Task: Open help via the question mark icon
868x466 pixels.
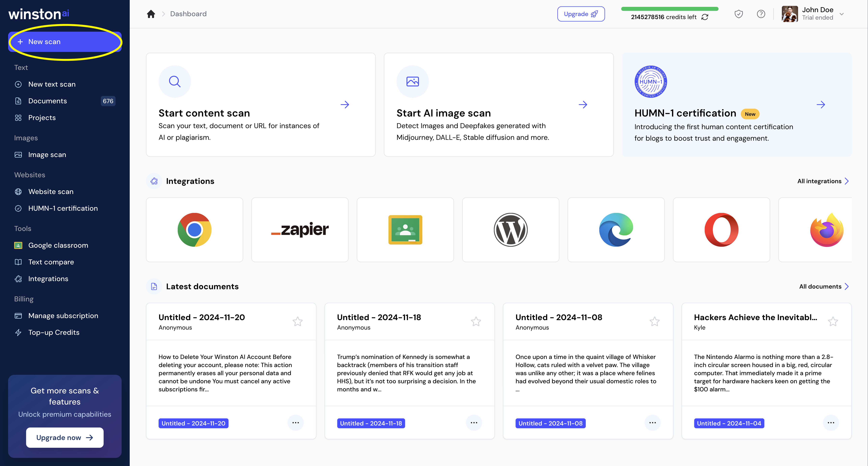Action: (x=761, y=14)
